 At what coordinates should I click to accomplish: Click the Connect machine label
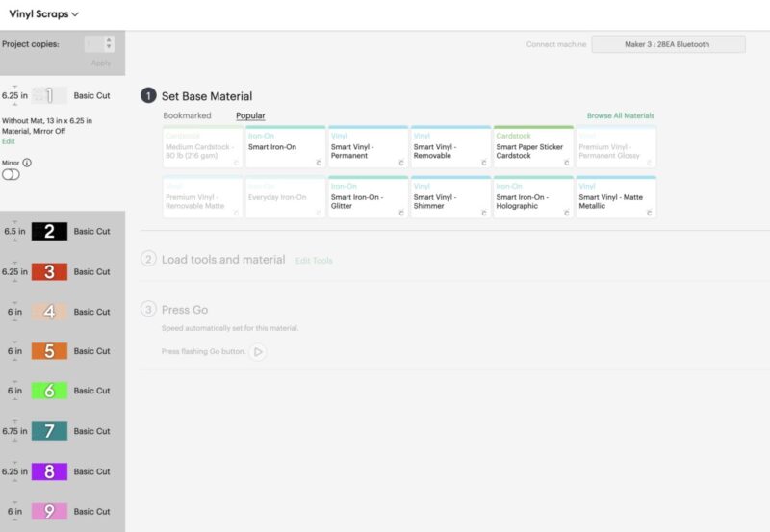pyautogui.click(x=556, y=44)
